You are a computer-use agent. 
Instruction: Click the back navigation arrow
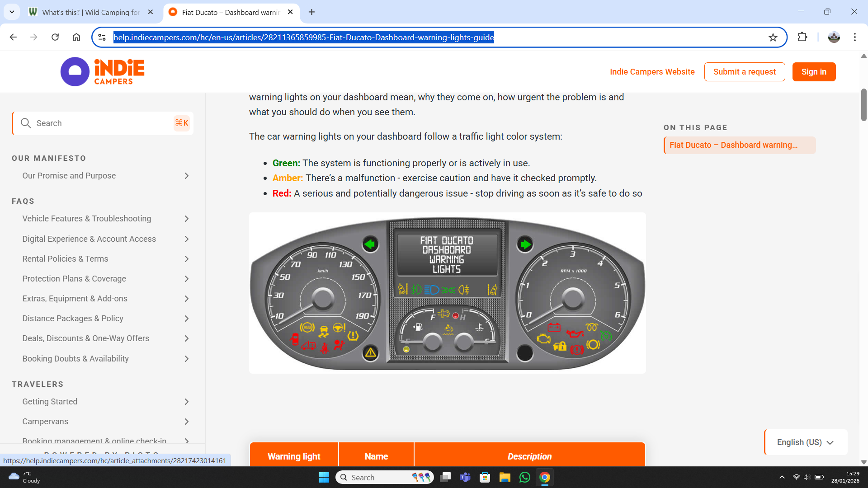[x=13, y=37]
